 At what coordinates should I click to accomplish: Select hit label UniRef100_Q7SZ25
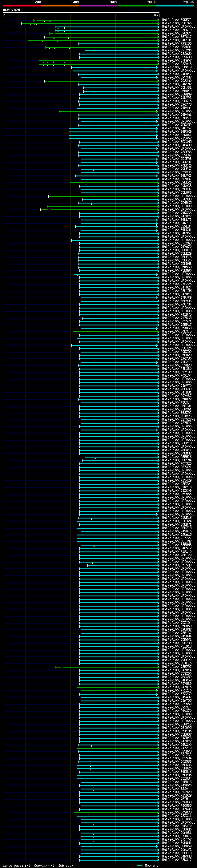click(177, 284)
